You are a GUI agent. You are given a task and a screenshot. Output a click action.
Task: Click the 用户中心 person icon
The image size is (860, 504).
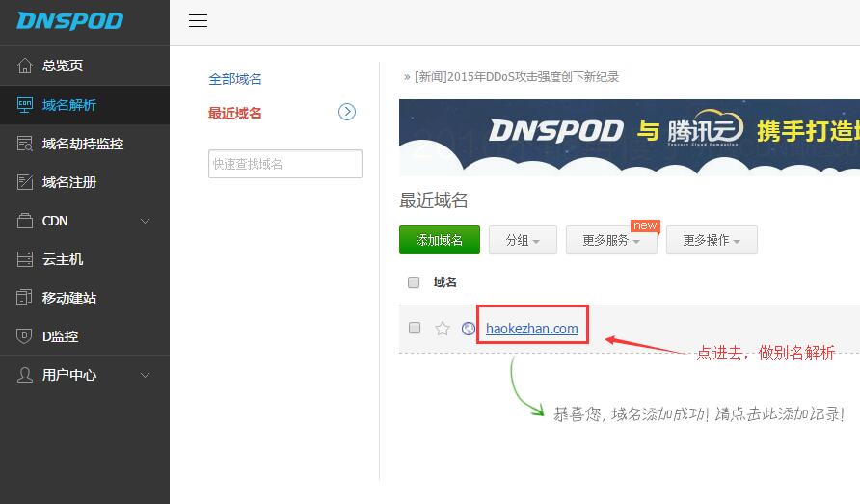click(25, 375)
